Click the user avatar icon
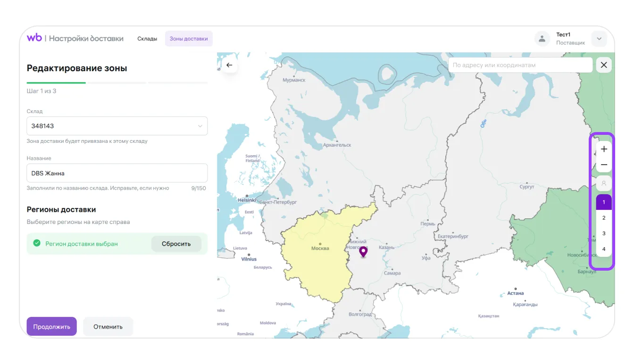 click(542, 39)
